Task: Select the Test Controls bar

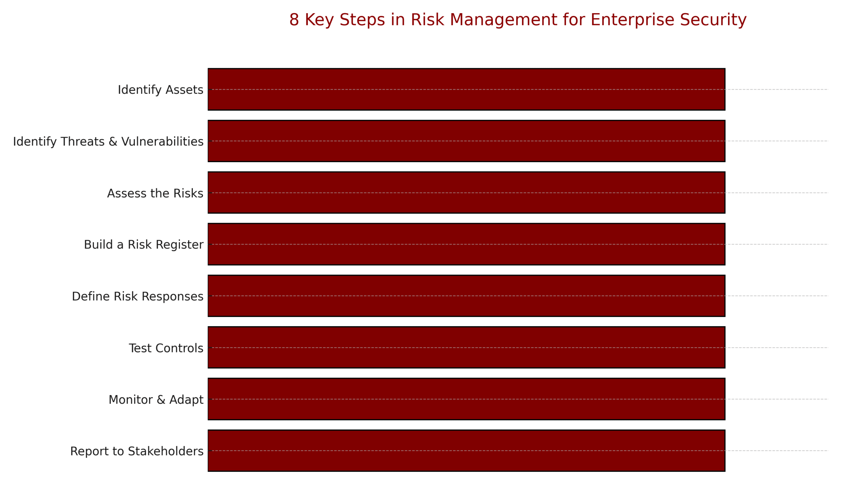Action: click(466, 347)
